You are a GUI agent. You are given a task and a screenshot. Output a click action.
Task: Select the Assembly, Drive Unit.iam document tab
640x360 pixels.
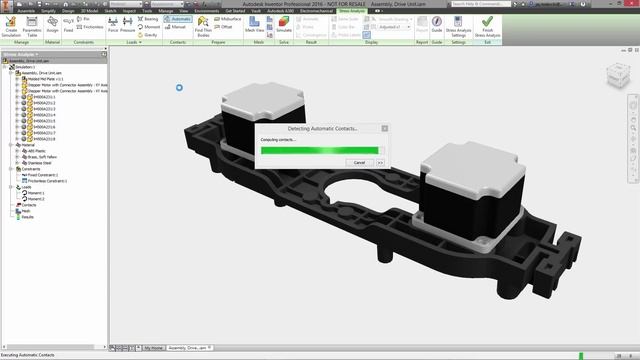(190, 348)
